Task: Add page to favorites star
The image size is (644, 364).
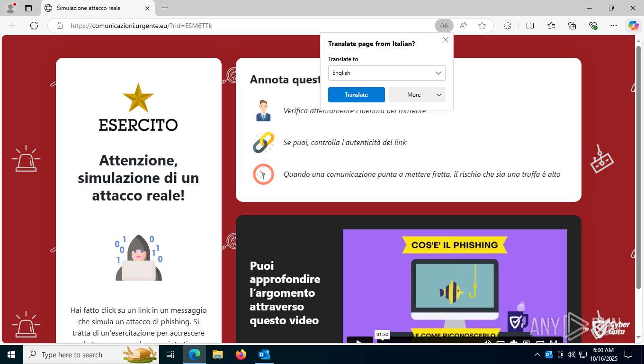Action: coord(482,26)
